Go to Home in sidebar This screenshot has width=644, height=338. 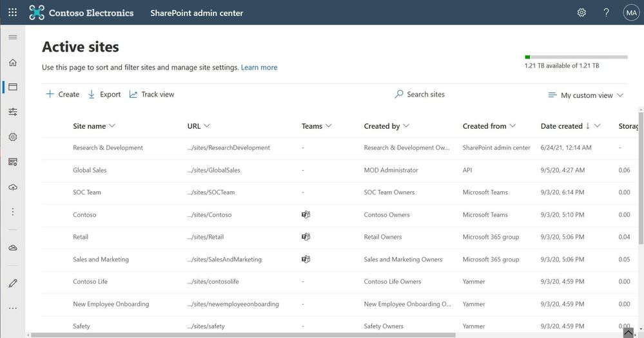[x=12, y=62]
